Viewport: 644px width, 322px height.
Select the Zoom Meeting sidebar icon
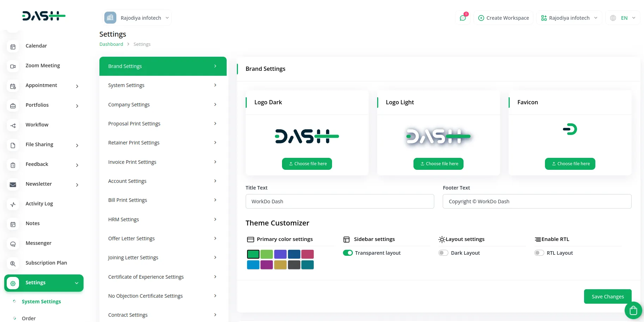coord(13,66)
